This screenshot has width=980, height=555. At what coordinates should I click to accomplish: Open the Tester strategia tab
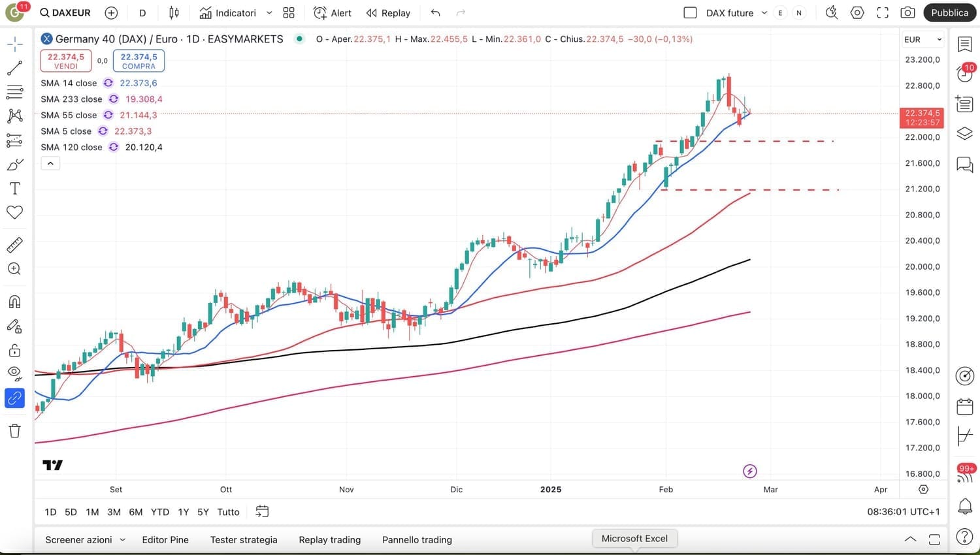click(x=244, y=540)
